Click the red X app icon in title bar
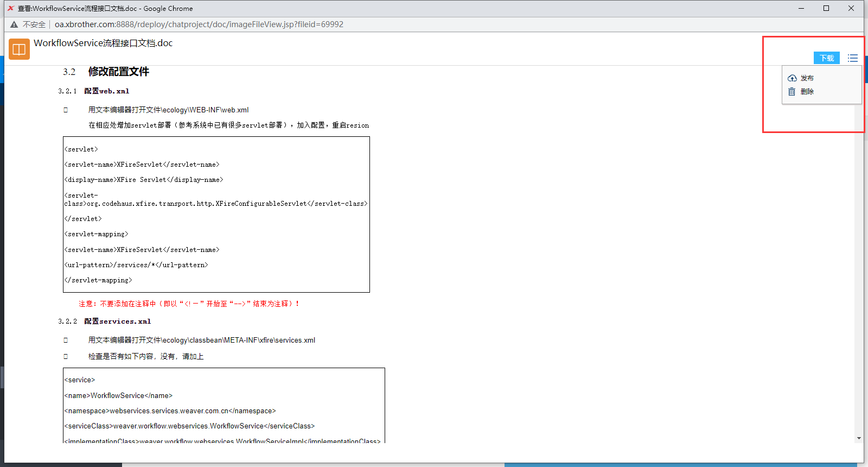This screenshot has width=868, height=467. click(10, 8)
